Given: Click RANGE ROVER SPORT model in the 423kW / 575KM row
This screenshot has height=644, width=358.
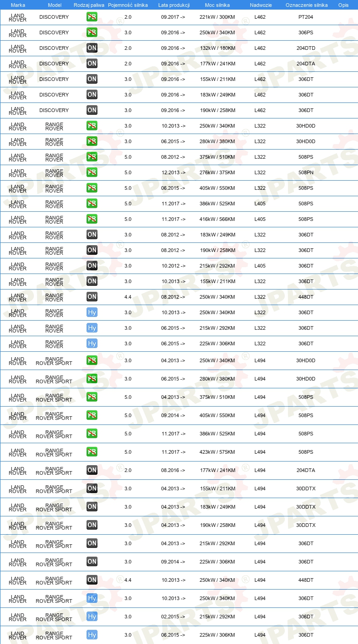Looking at the screenshot, I should [54, 452].
